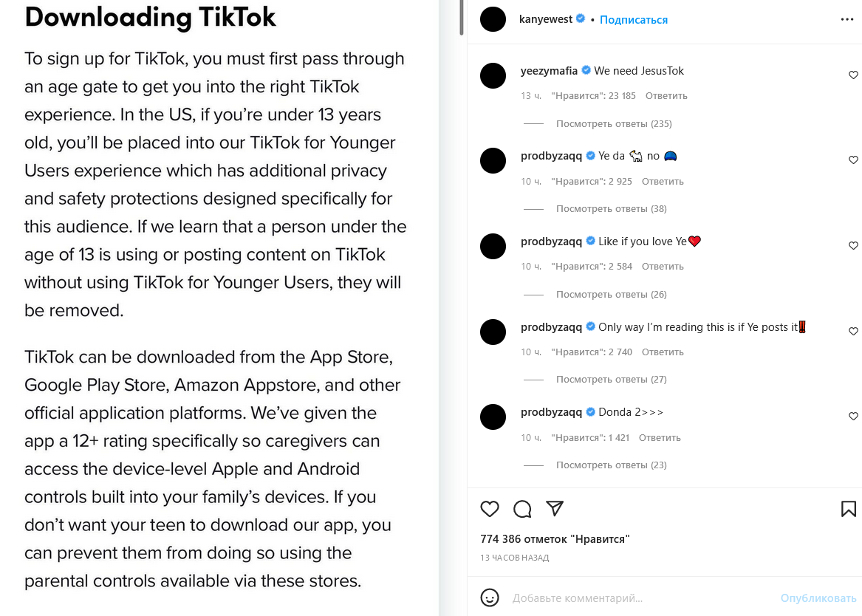
Task: Open the emoji picker smiley icon
Action: 489,598
